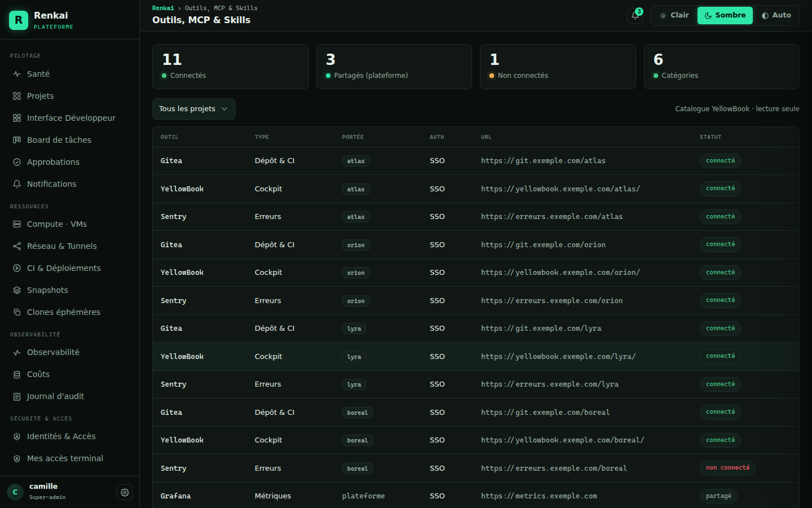This screenshot has height=508, width=812.
Task: Click the settings gear beside camille
Action: click(125, 492)
